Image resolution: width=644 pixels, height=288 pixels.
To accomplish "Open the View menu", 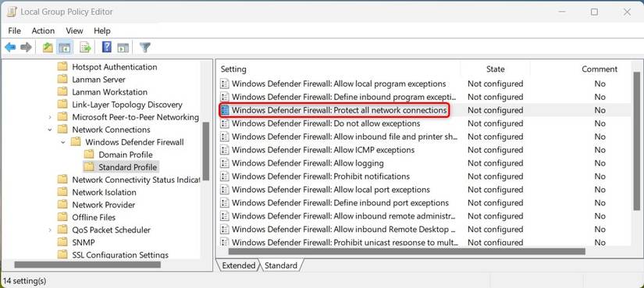I will pyautogui.click(x=74, y=30).
